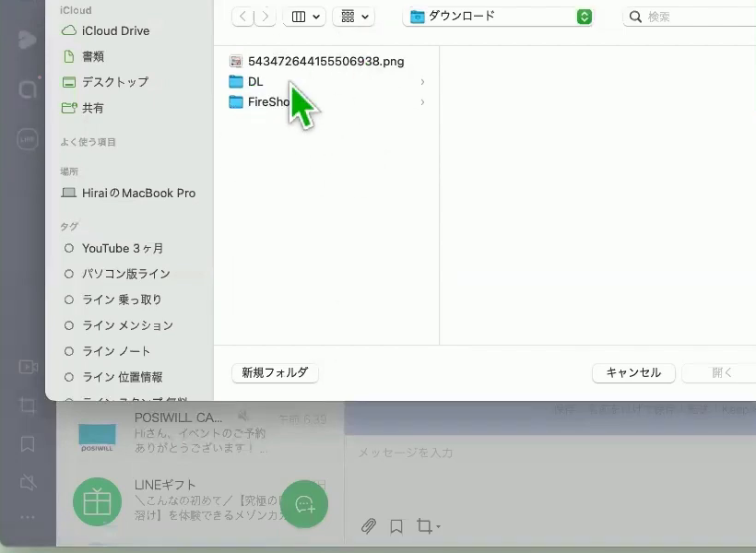
Task: Select the パソコン版ライン tag
Action: point(117,274)
